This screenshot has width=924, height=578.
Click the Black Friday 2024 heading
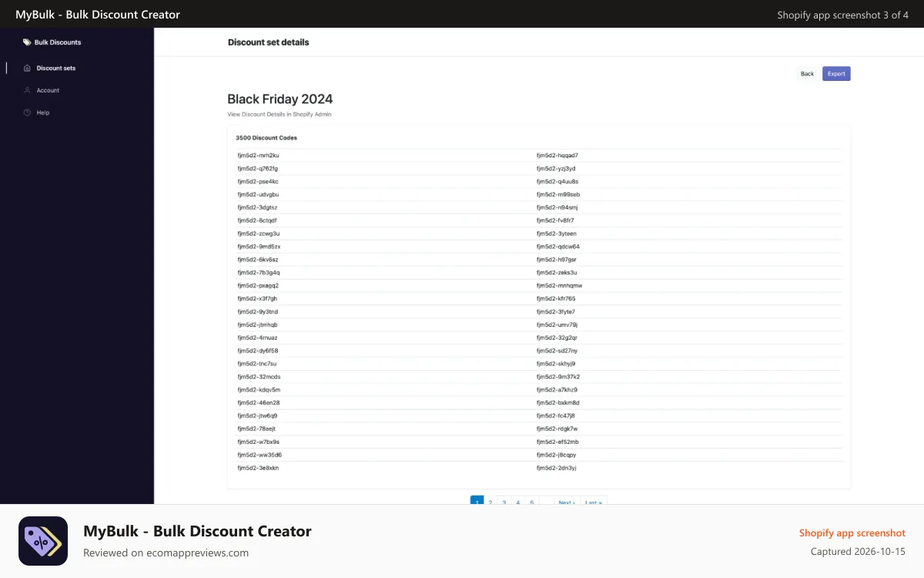(280, 99)
